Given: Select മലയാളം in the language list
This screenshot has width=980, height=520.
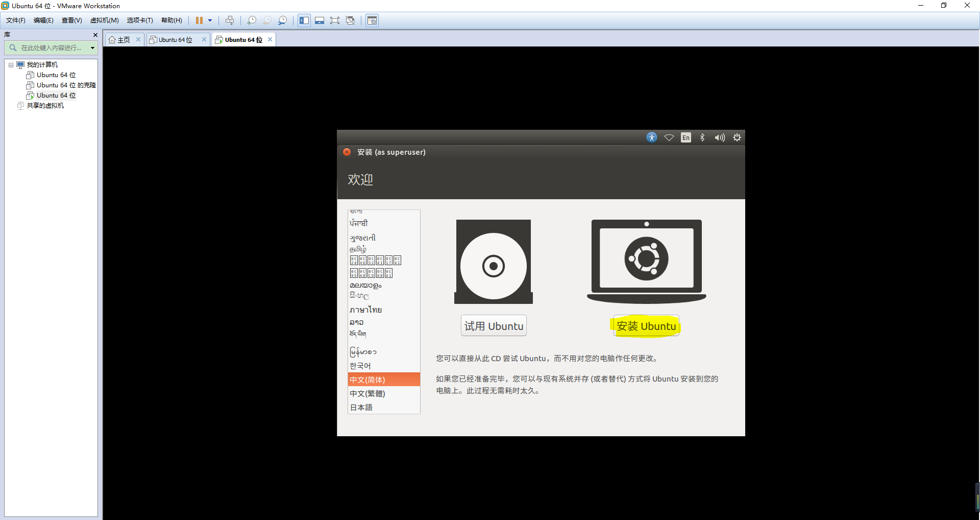Looking at the screenshot, I should pos(384,286).
